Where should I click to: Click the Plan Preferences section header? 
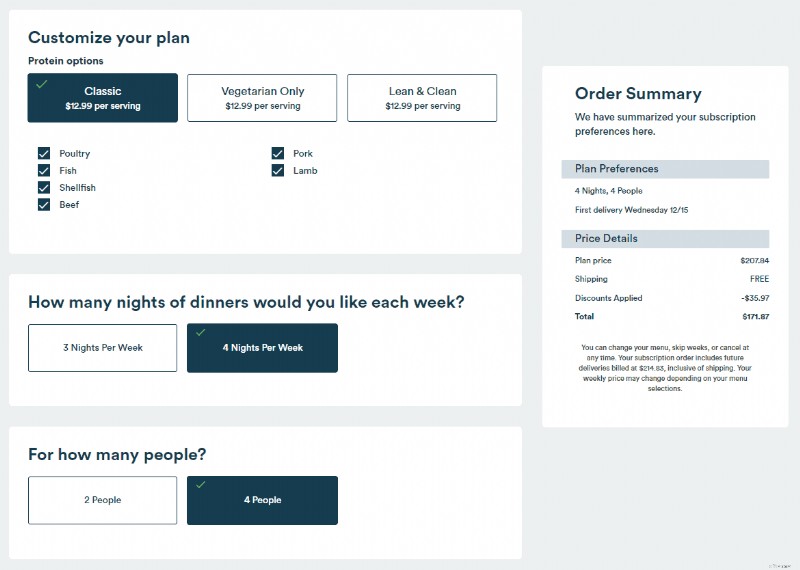pyautogui.click(x=665, y=169)
